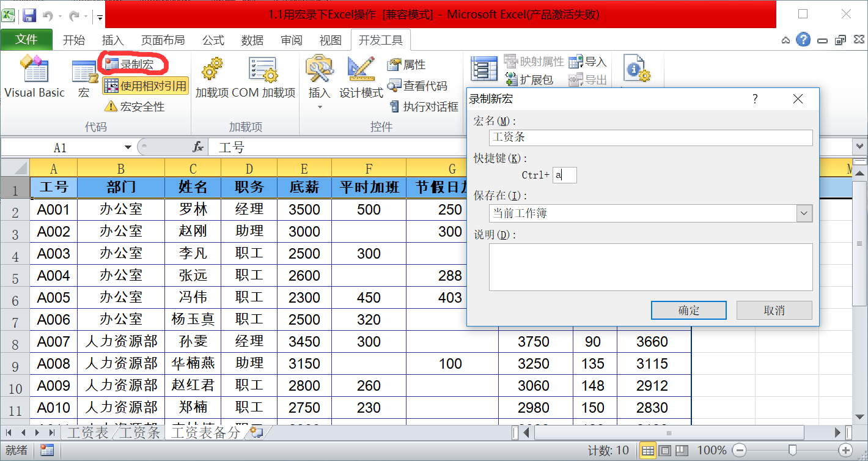Screen dimensions: 868x461
Task: Save workbook from quick access toolbar
Action: pos(29,15)
